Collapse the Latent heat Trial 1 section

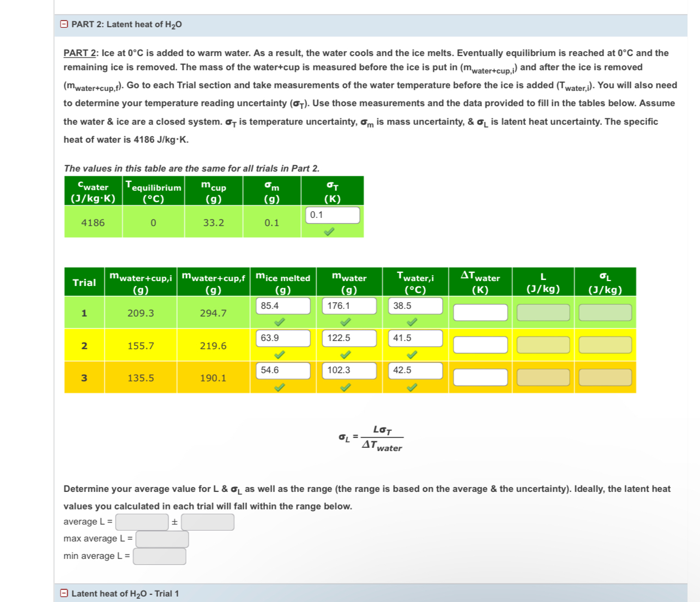[64, 593]
